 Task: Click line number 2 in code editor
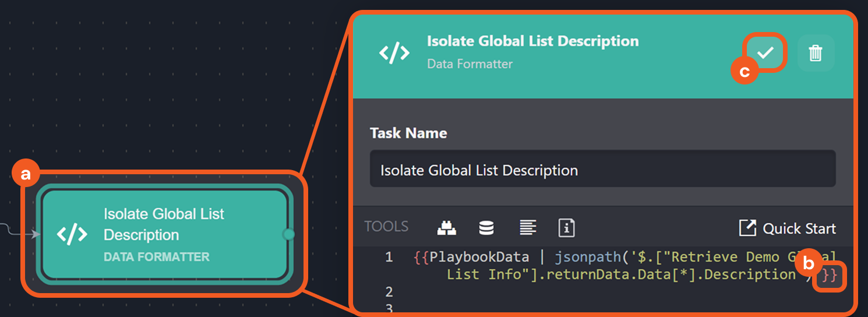pyautogui.click(x=389, y=291)
